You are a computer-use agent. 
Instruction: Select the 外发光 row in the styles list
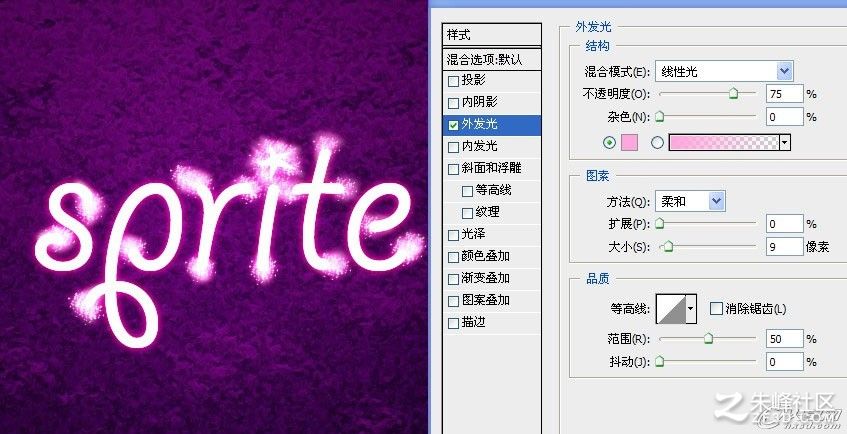(x=492, y=125)
